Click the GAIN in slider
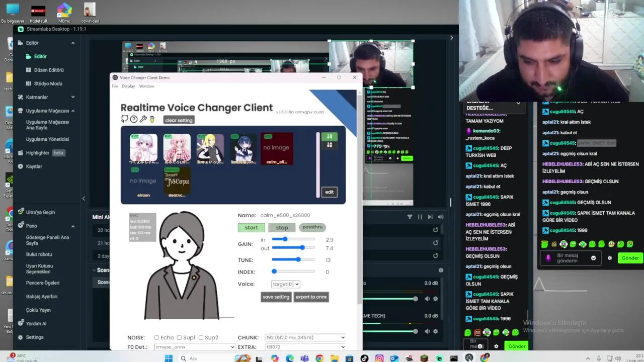Image resolution: width=644 pixels, height=362 pixels. tap(293, 239)
